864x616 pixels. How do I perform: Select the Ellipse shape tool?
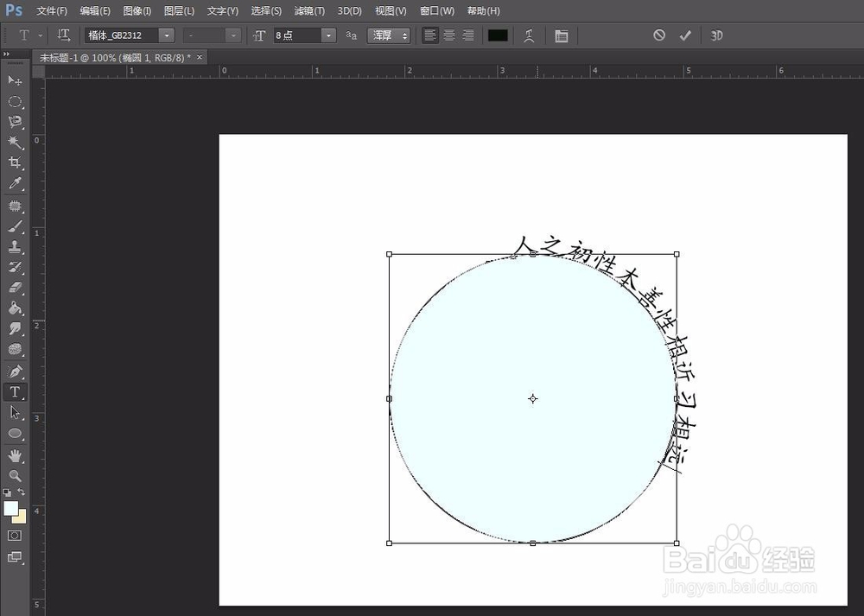15,434
